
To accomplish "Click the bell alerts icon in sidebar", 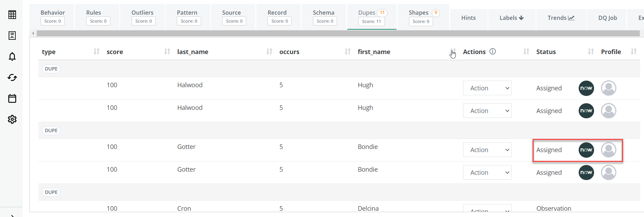I will [12, 57].
